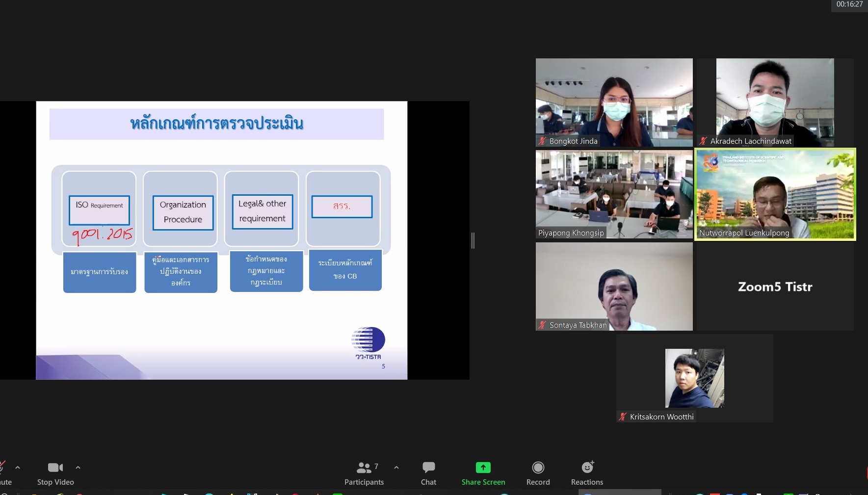Open the Reactions picker
The image size is (868, 495).
(587, 473)
